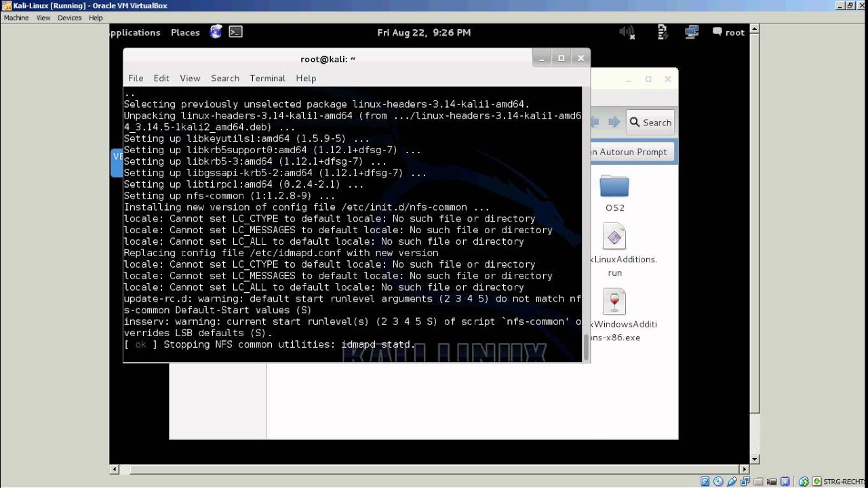Click the chat bubble icon beside root
868x488 pixels.
(x=717, y=32)
